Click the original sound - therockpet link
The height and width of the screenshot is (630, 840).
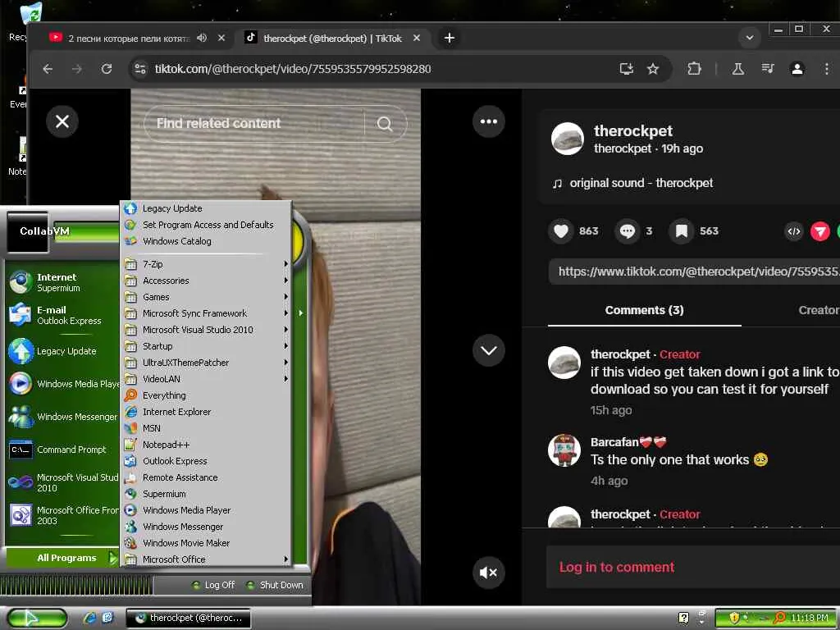point(641,183)
